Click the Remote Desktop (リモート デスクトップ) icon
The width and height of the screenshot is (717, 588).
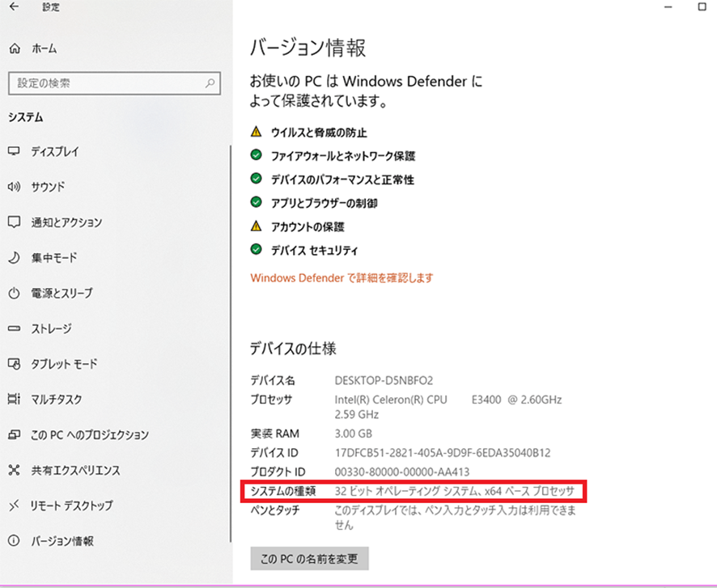[x=14, y=506]
